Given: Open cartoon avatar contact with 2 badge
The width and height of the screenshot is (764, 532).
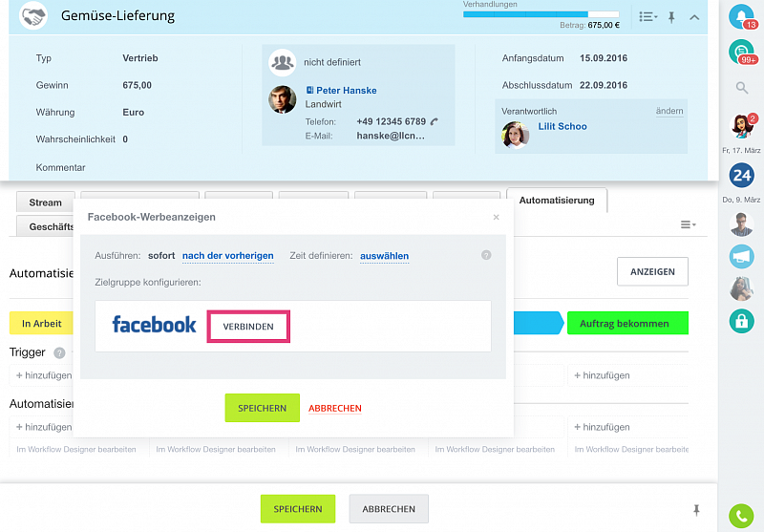Looking at the screenshot, I should tap(742, 126).
